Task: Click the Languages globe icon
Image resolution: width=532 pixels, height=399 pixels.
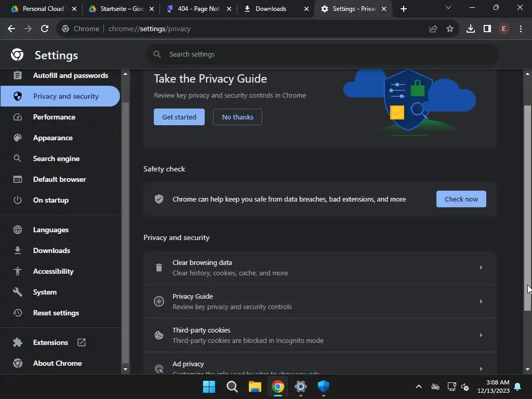Action: (x=18, y=230)
